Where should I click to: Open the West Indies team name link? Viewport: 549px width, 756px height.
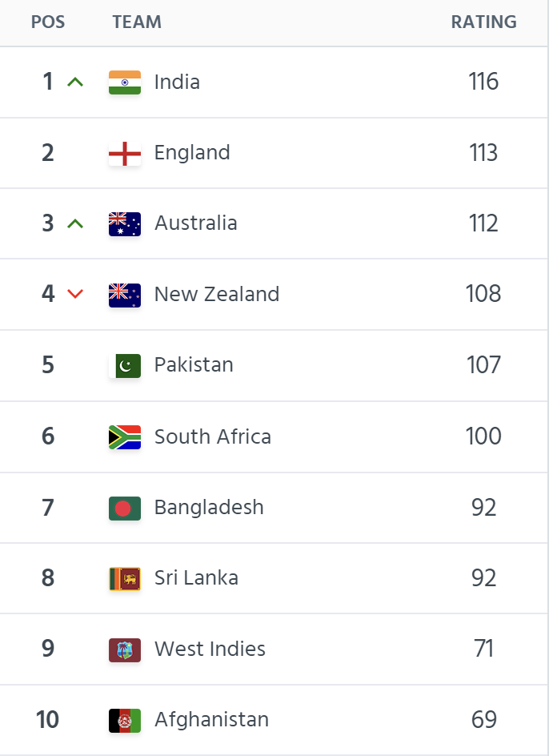[x=210, y=649]
